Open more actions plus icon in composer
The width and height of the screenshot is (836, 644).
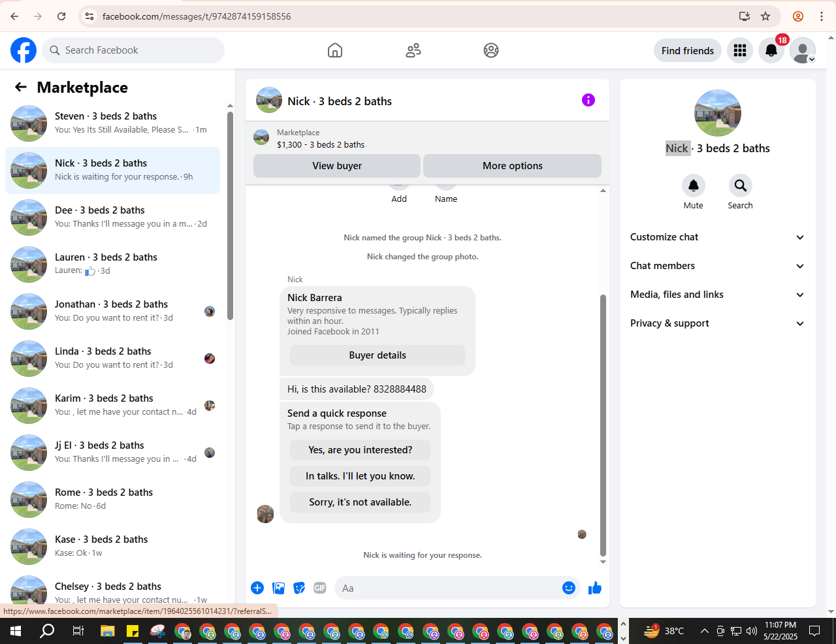tap(257, 588)
